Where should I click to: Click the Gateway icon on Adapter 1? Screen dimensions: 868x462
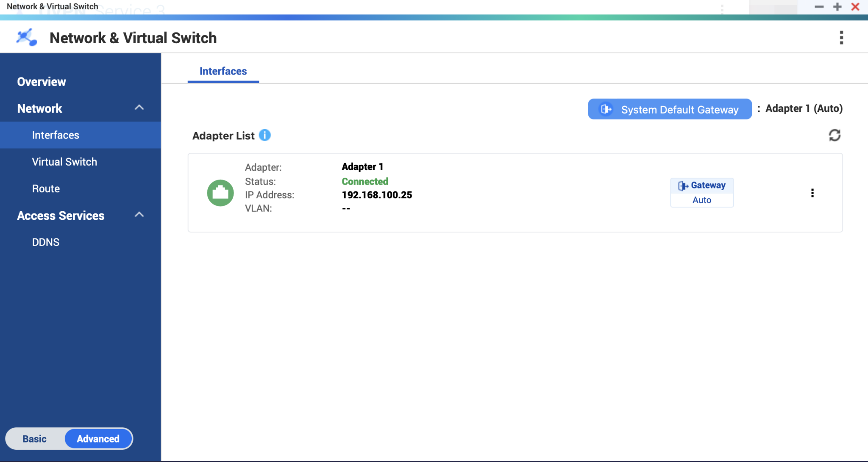click(x=683, y=185)
